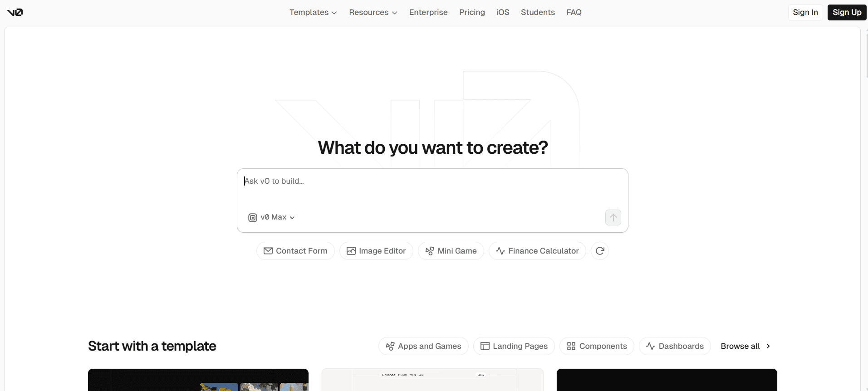Filter templates by Landing Pages

pos(514,346)
